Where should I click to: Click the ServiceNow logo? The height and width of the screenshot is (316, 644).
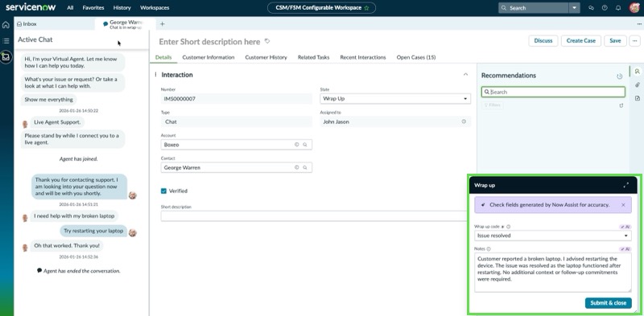pos(31,7)
